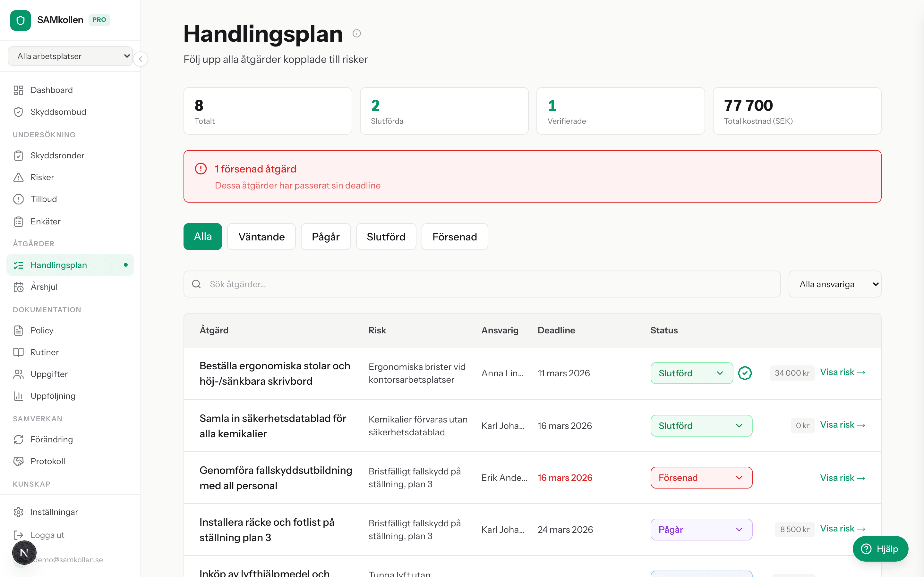Select Årshjul in the sidebar
The width and height of the screenshot is (924, 577).
coord(44,287)
